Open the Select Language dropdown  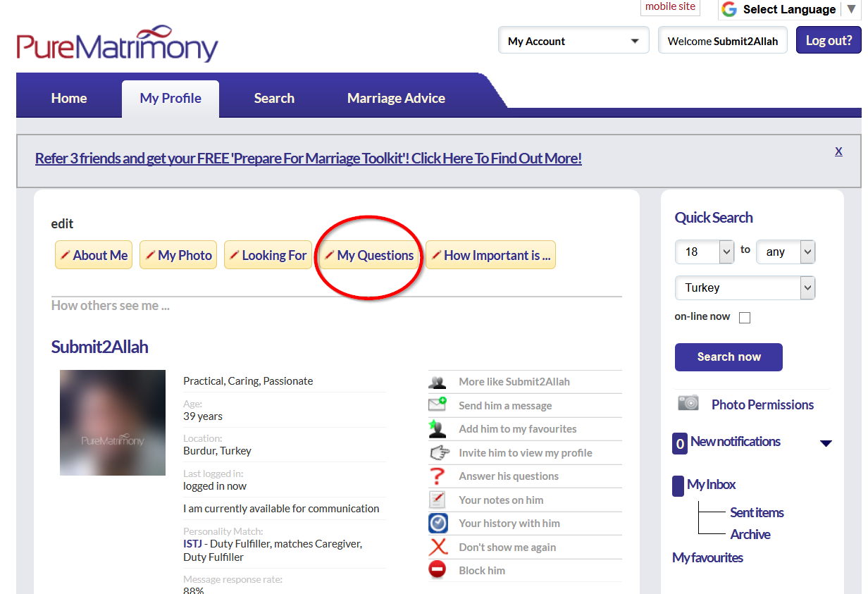coord(789,9)
